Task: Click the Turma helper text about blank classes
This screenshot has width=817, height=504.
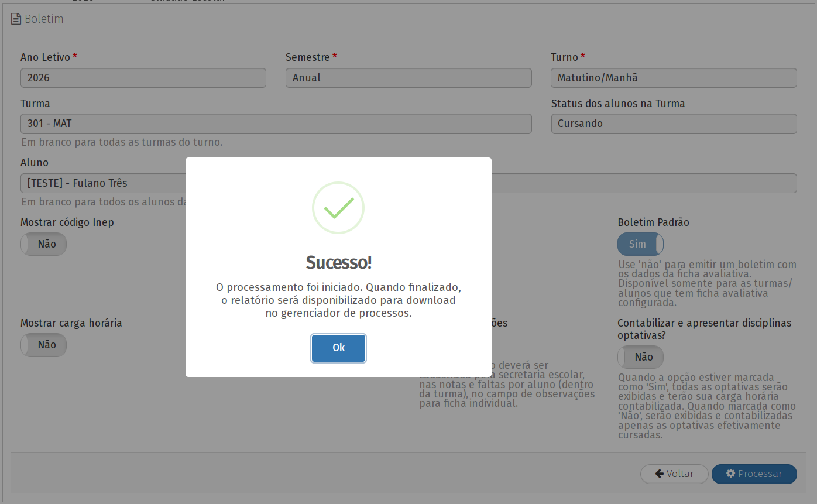Action: [122, 142]
